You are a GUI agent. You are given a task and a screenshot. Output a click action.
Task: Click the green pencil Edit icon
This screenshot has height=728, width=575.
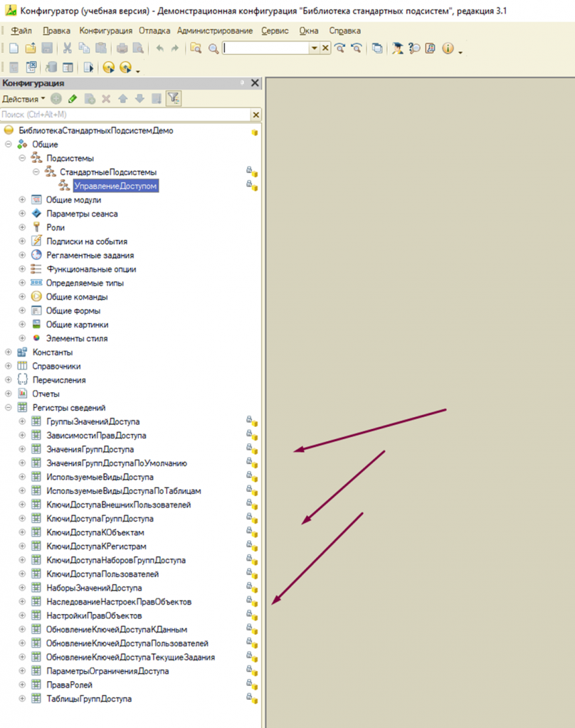point(73,99)
